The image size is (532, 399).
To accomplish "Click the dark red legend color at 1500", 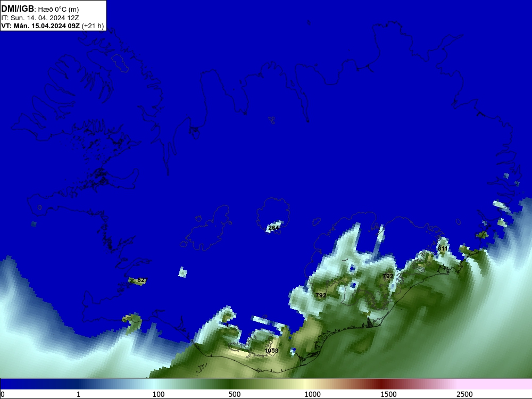I will (380, 384).
